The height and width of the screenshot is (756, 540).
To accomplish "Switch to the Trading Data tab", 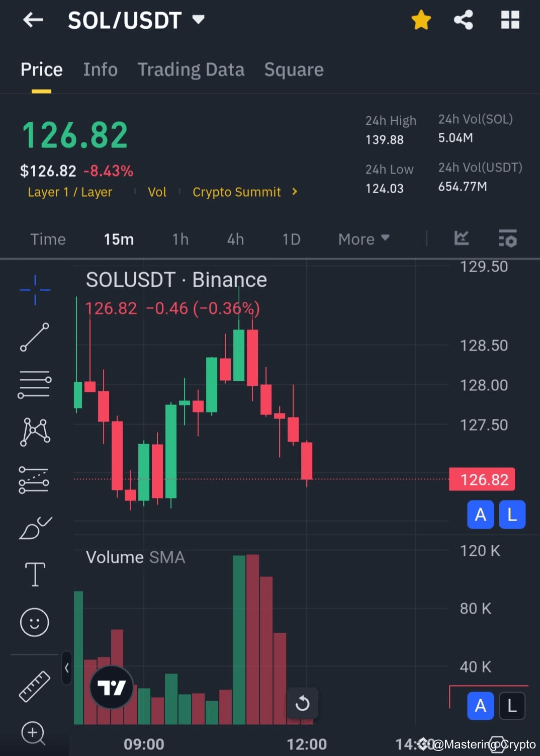I will 191,70.
